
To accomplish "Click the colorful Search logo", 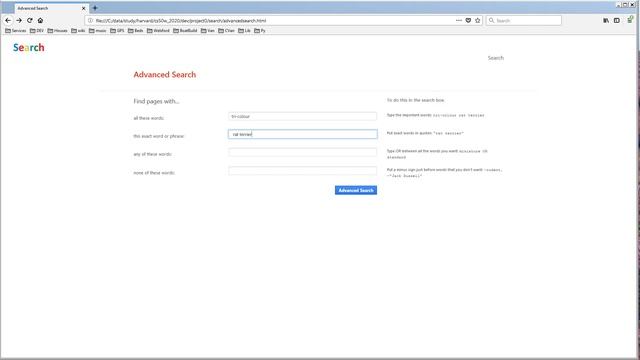I will tap(29, 48).
